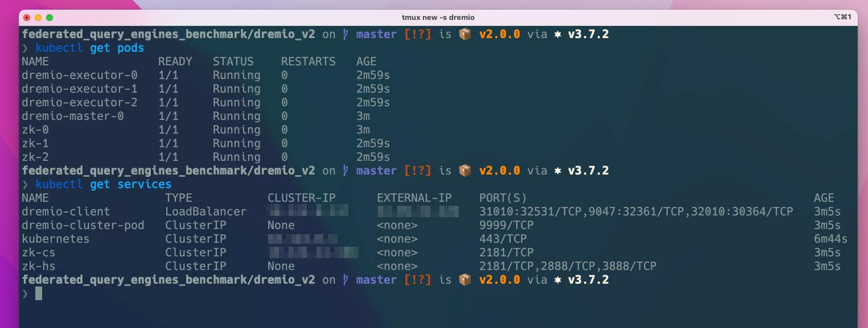The width and height of the screenshot is (868, 328).
Task: Click the master branch label in last prompt line
Action: 377,280
